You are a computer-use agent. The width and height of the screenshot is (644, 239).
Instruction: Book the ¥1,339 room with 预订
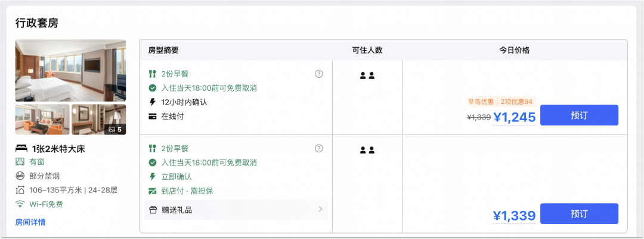point(579,213)
